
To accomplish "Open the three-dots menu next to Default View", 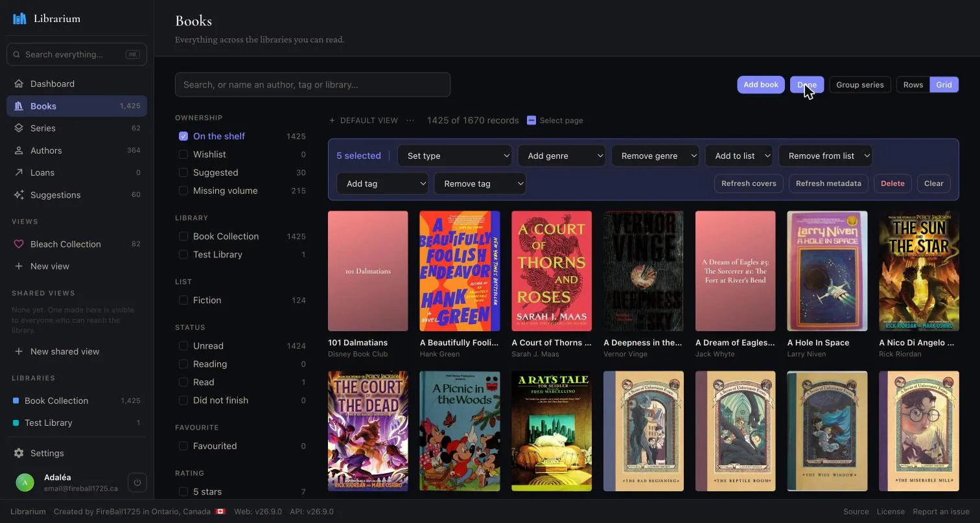I will click(410, 121).
